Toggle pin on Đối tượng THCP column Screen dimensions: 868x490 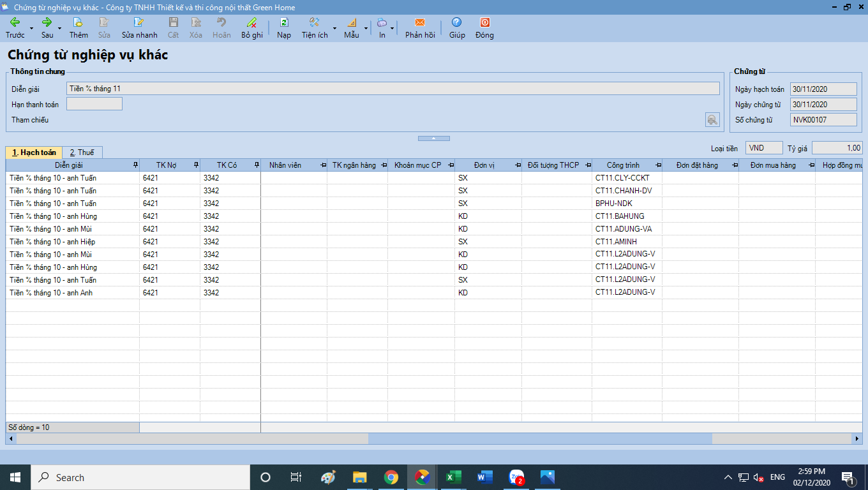point(588,165)
